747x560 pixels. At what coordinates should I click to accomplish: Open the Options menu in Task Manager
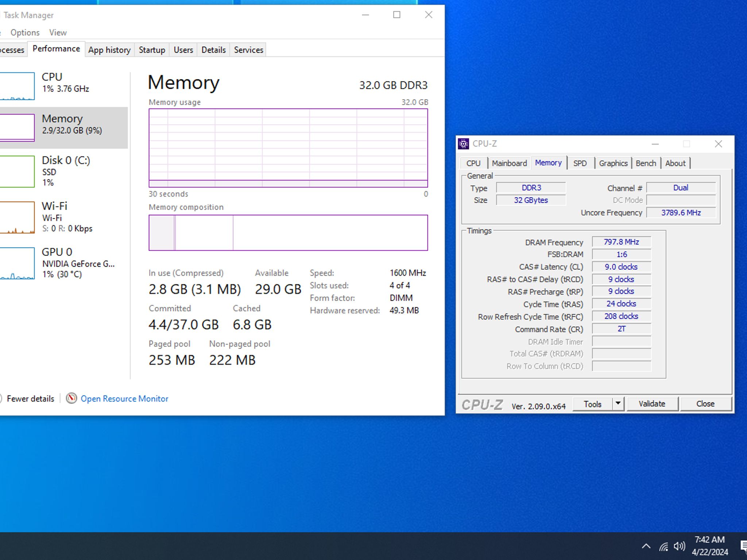click(x=25, y=32)
